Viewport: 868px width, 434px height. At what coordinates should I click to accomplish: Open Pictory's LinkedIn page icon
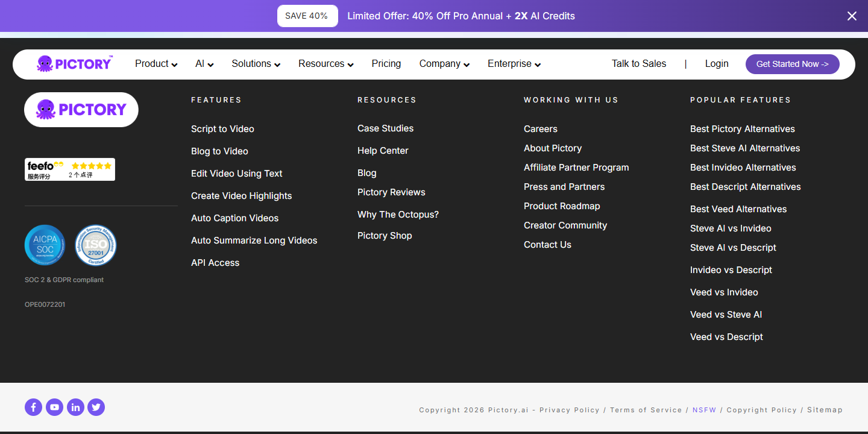click(x=75, y=407)
